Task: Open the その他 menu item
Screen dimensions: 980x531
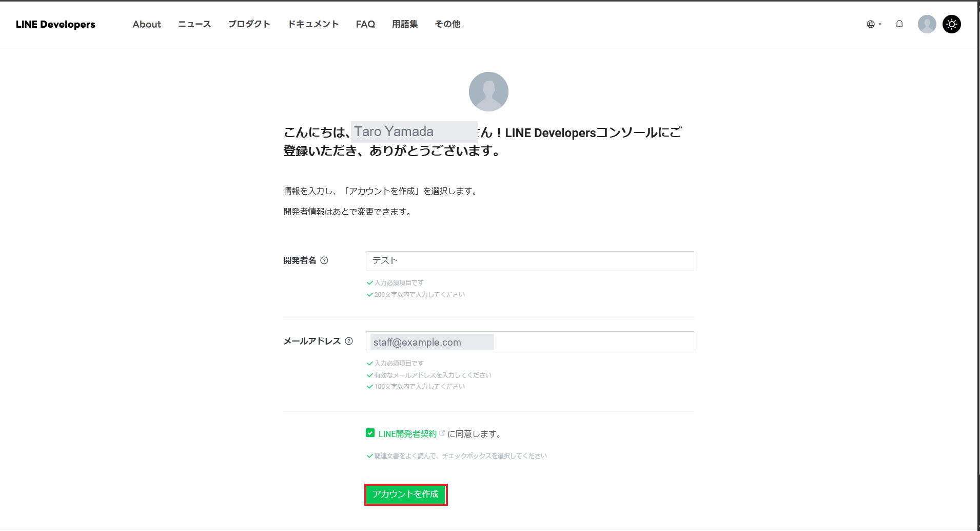Action: [447, 24]
